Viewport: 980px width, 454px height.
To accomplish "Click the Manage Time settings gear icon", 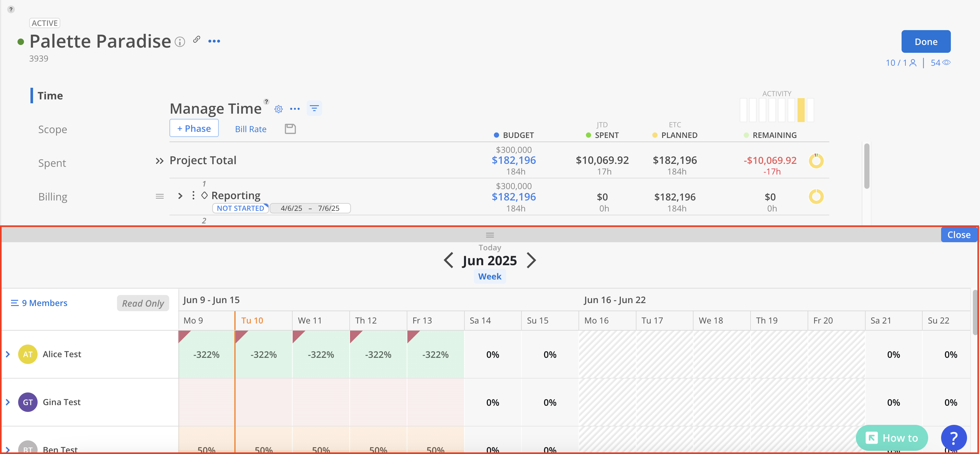I will coord(278,109).
